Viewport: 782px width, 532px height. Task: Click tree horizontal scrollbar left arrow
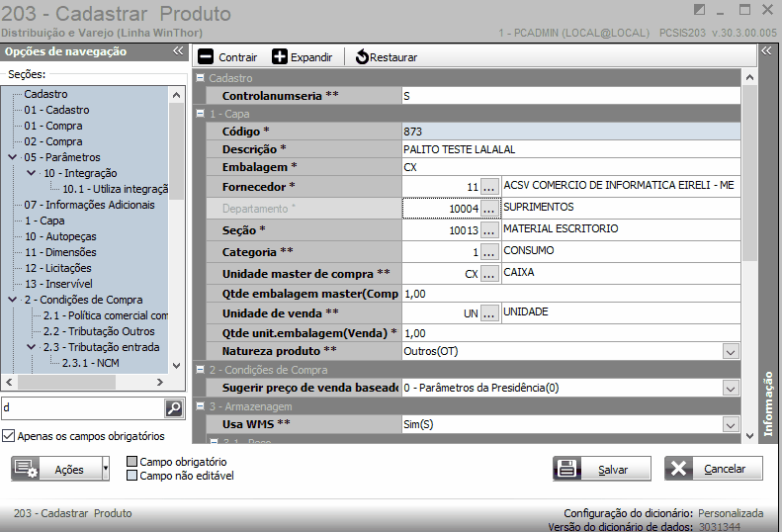pyautogui.click(x=9, y=383)
